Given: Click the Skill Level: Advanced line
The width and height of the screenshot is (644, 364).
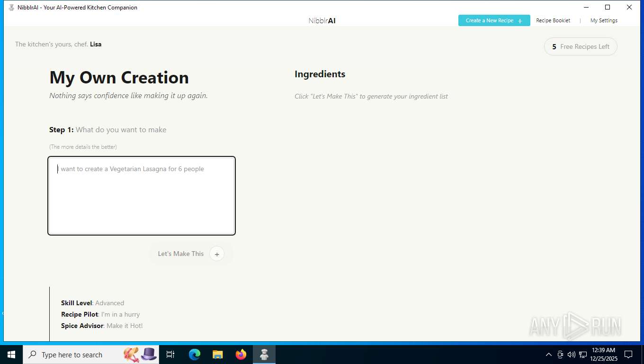Looking at the screenshot, I should click(x=92, y=303).
